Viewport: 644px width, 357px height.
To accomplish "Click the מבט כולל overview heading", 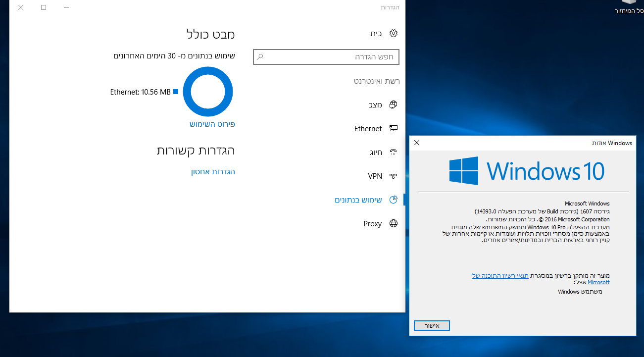I will click(x=211, y=34).
